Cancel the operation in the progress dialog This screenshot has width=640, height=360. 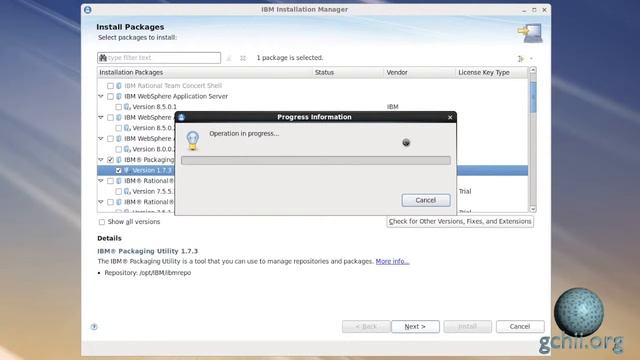426,200
